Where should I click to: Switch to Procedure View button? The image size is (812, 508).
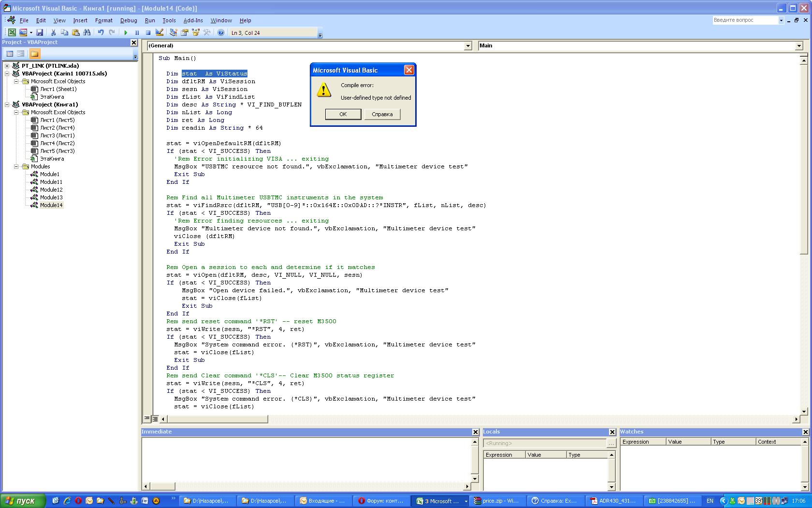[147, 418]
